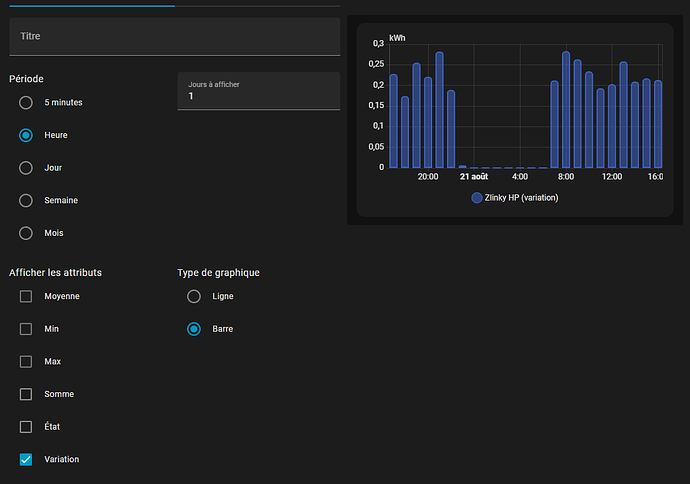
Task: Click the active tab indicator at top
Action: point(92,5)
